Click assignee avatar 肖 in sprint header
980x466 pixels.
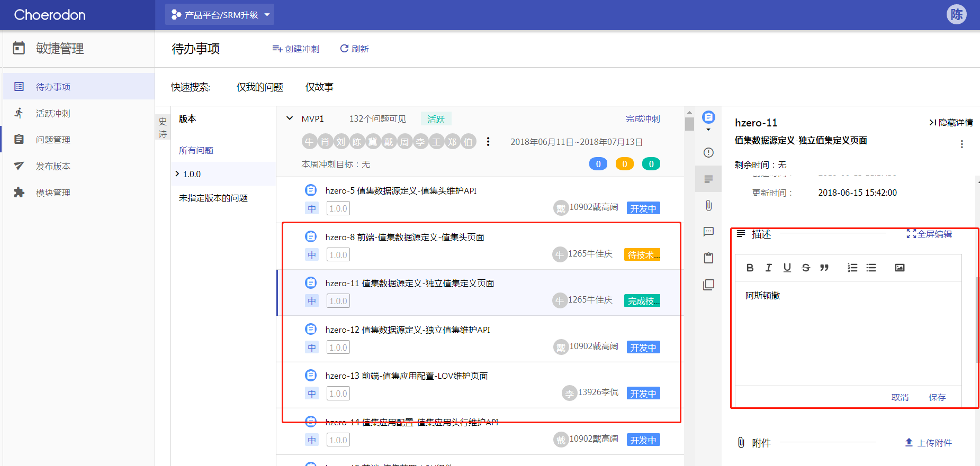(325, 142)
